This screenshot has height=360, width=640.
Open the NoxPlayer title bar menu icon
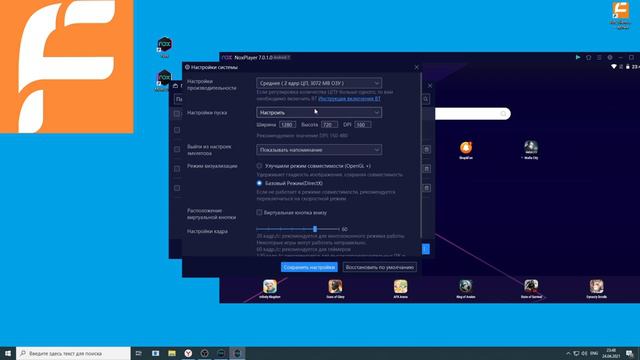599,58
